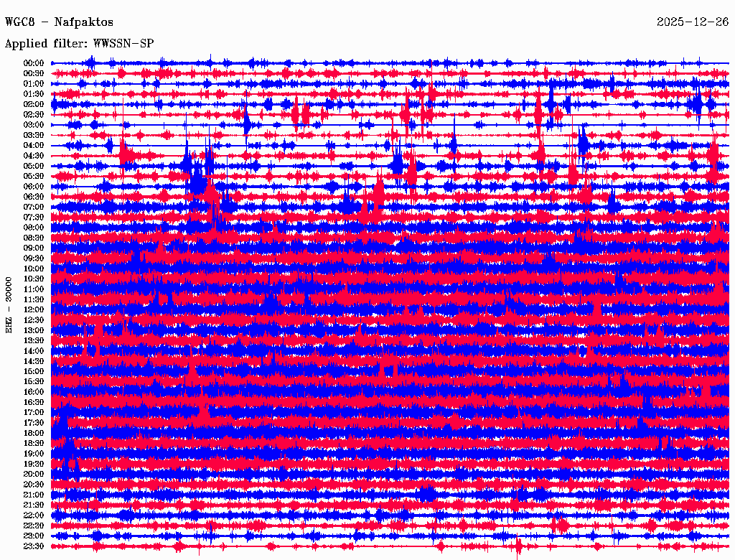
Task: Select the 14:00 time label
Action: [34, 351]
